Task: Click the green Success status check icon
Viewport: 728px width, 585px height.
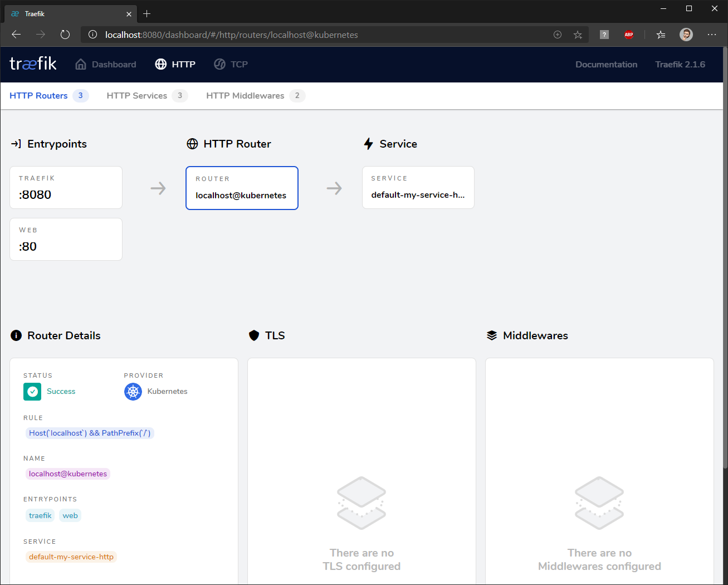Action: (32, 392)
